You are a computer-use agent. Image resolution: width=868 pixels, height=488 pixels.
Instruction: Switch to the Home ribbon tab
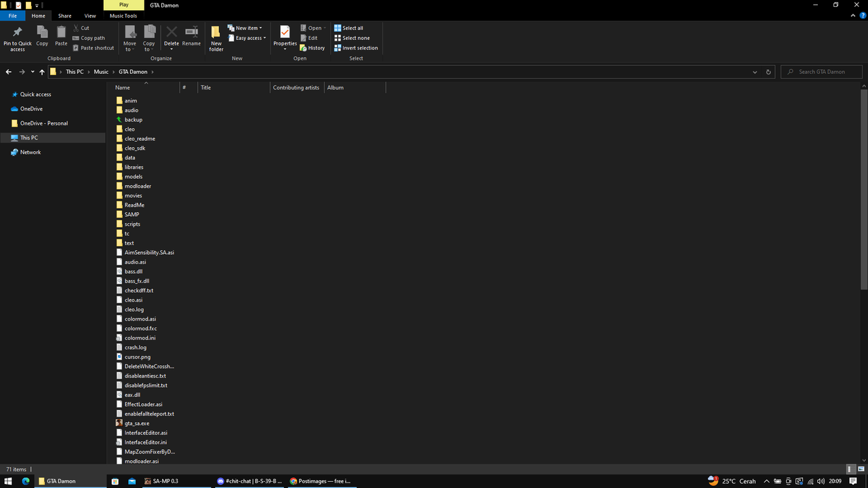[x=39, y=16]
